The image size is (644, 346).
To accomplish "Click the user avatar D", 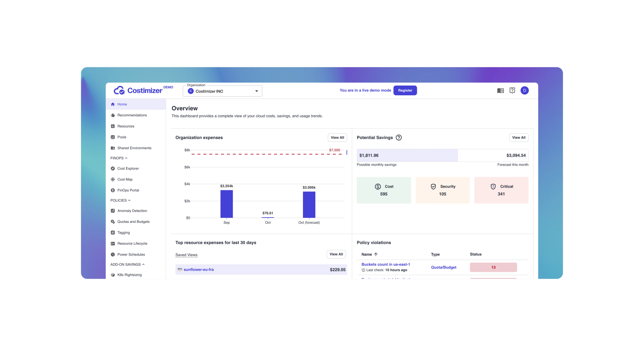I will click(525, 90).
